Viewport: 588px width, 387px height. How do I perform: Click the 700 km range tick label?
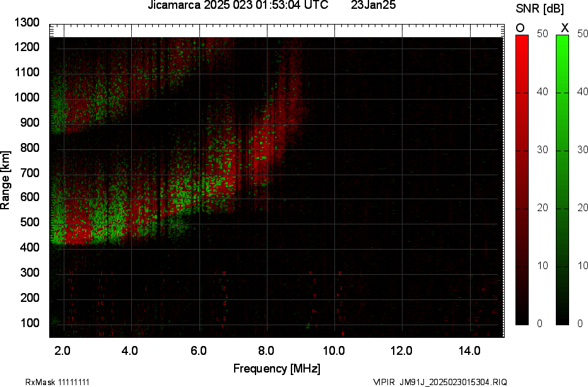[x=30, y=173]
